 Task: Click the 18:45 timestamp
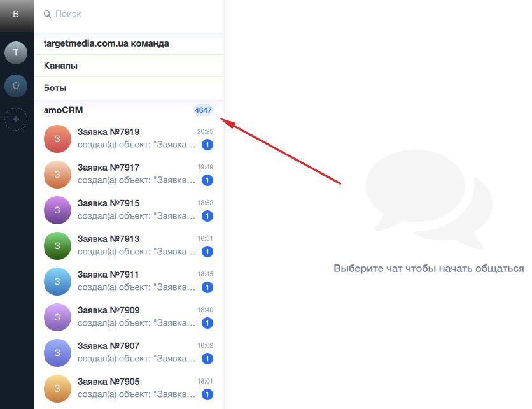[205, 274]
